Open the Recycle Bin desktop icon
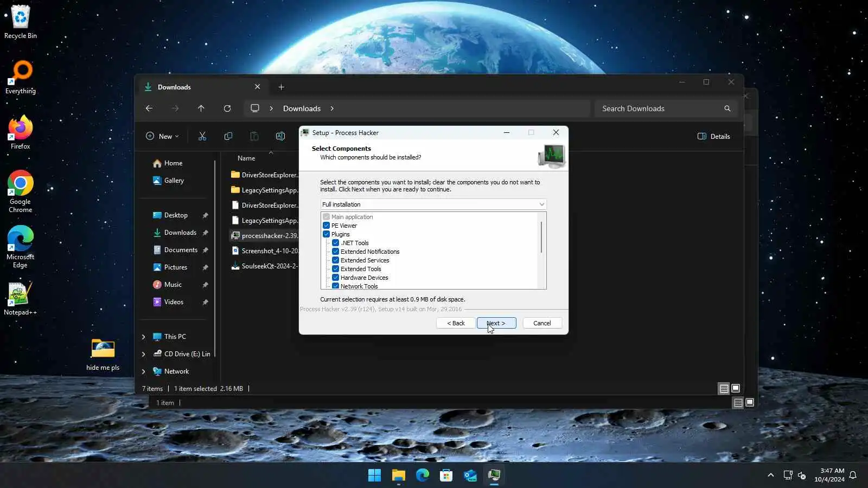The height and width of the screenshot is (488, 868). tap(21, 22)
